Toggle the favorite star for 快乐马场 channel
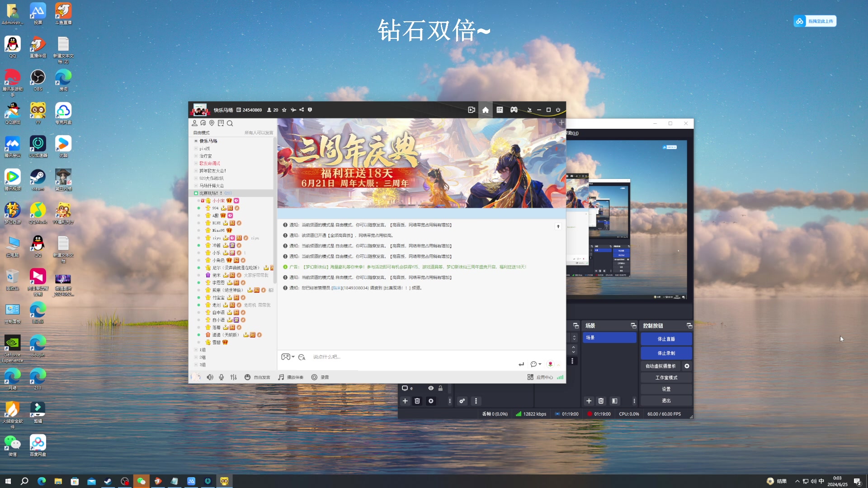This screenshot has height=488, width=868. [284, 109]
